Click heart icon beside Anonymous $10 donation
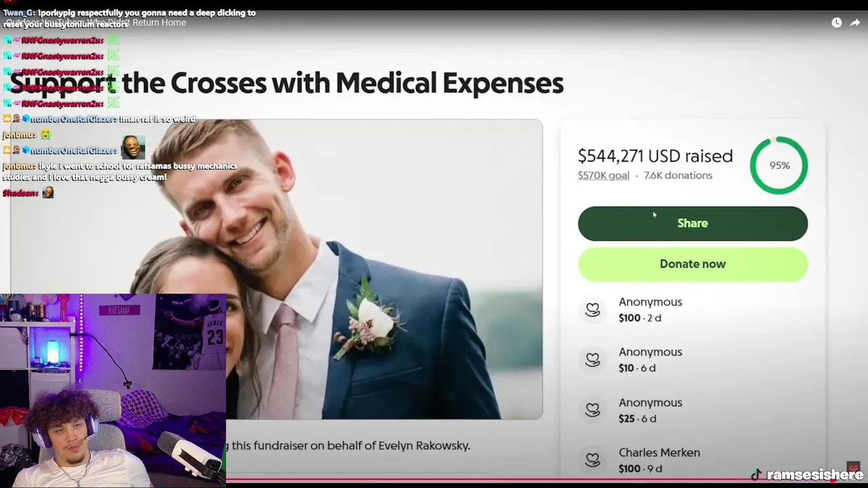868x488 pixels. click(593, 360)
